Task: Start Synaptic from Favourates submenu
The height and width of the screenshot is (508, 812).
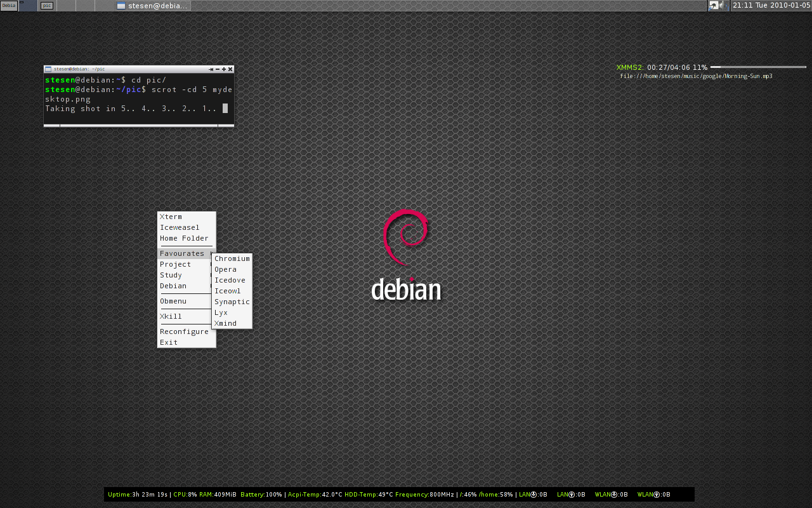Action: click(232, 302)
